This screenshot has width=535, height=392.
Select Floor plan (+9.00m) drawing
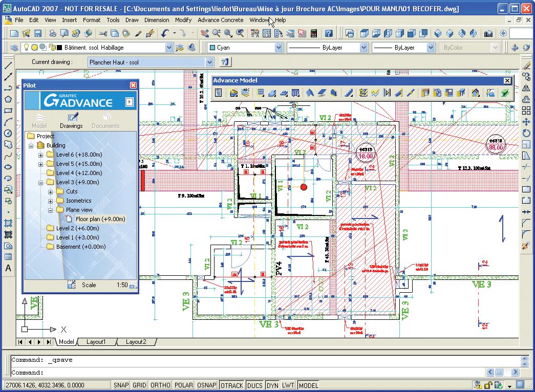100,219
